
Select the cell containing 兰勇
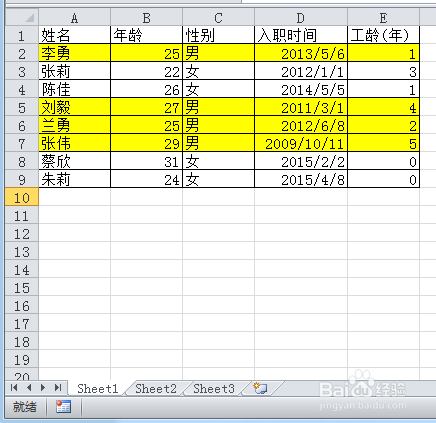point(74,125)
